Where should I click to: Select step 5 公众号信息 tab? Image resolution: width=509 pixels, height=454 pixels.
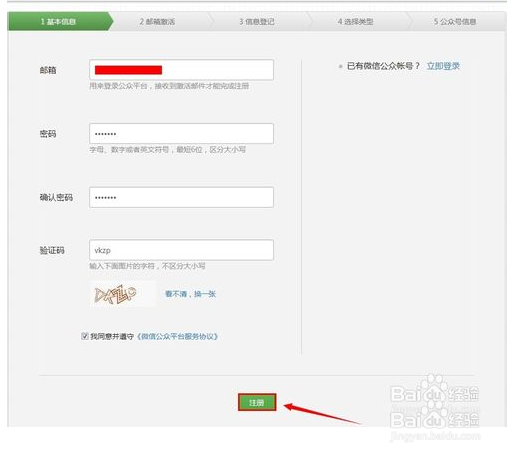click(x=455, y=22)
